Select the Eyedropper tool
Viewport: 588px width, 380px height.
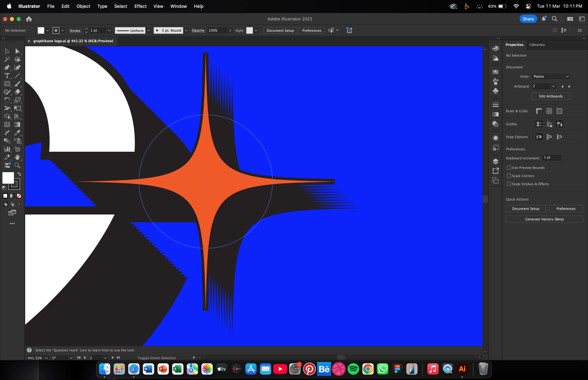click(17, 133)
